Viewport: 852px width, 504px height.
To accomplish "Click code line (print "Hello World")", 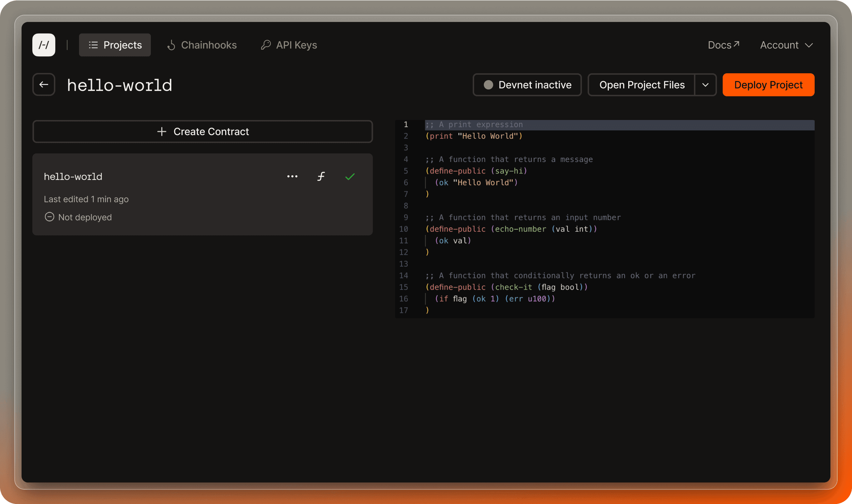I will click(474, 136).
